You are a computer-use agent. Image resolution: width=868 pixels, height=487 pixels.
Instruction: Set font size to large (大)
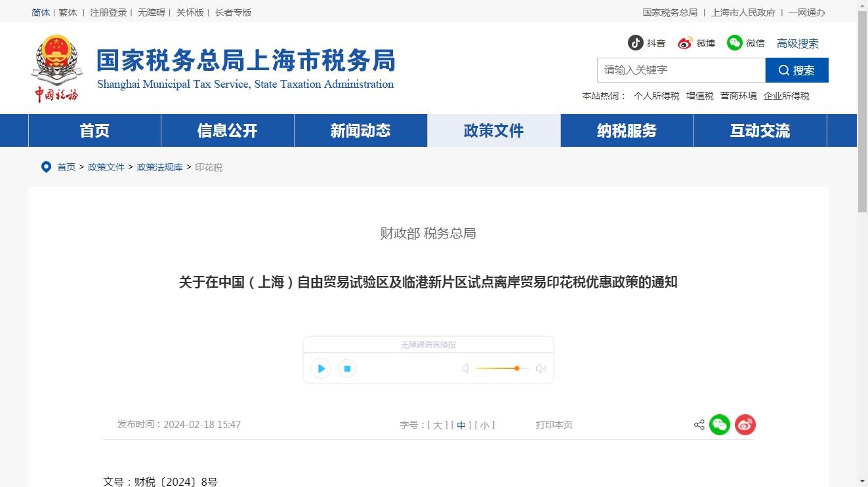(x=438, y=425)
